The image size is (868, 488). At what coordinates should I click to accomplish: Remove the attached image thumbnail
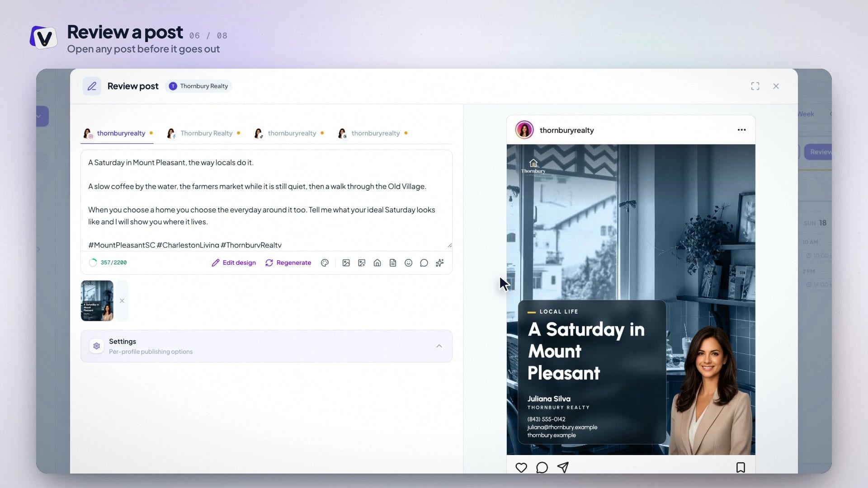[x=122, y=301]
